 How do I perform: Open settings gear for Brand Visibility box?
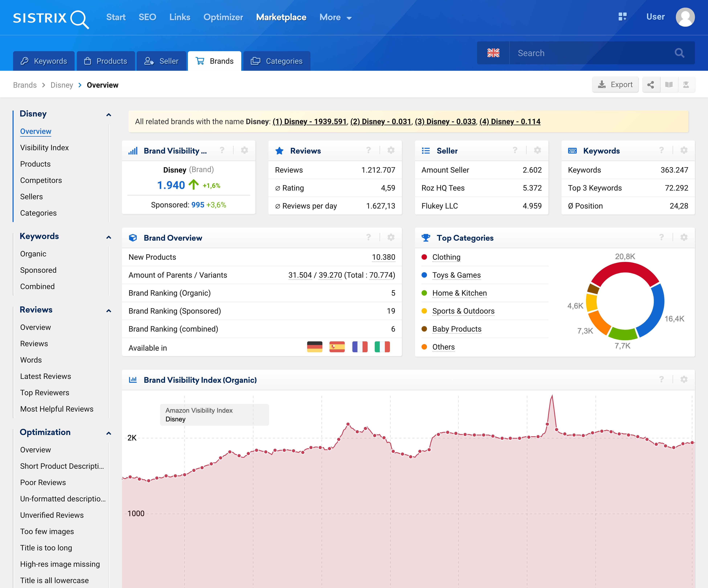(244, 150)
